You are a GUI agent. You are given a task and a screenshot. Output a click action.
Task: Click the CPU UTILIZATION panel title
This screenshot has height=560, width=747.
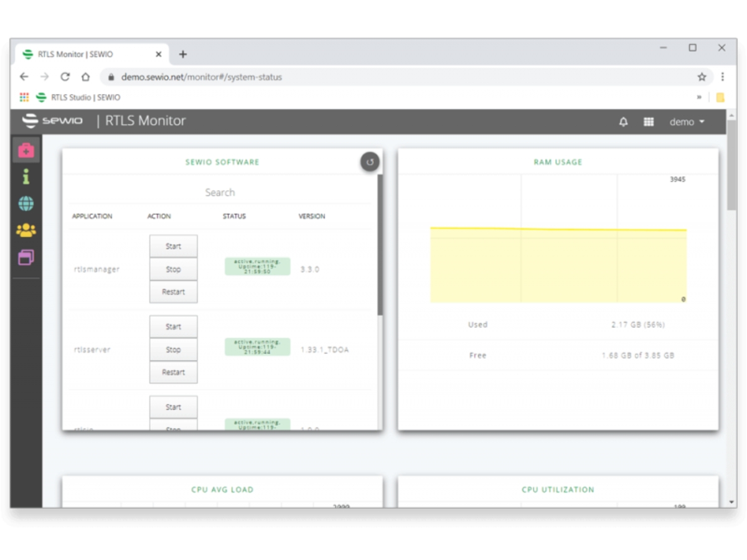point(558,490)
